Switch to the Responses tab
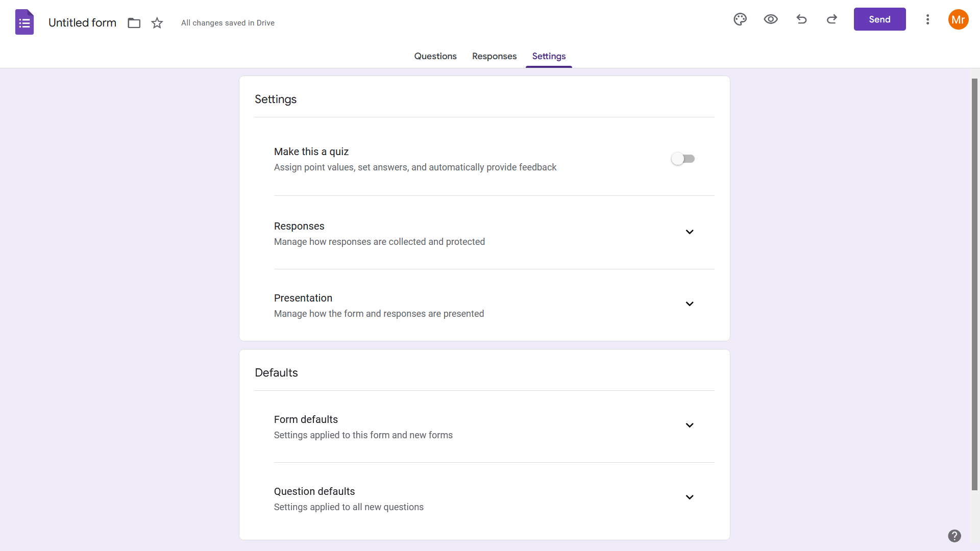The height and width of the screenshot is (551, 980). pos(494,56)
